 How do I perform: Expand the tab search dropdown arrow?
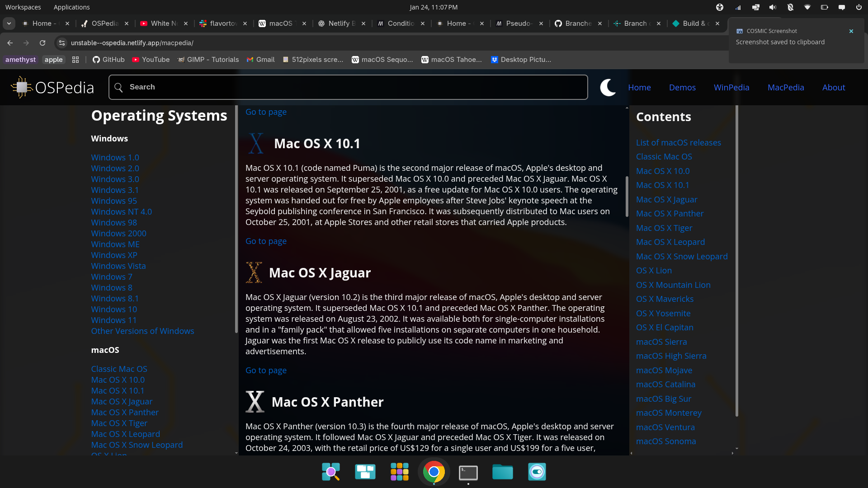pyautogui.click(x=9, y=23)
